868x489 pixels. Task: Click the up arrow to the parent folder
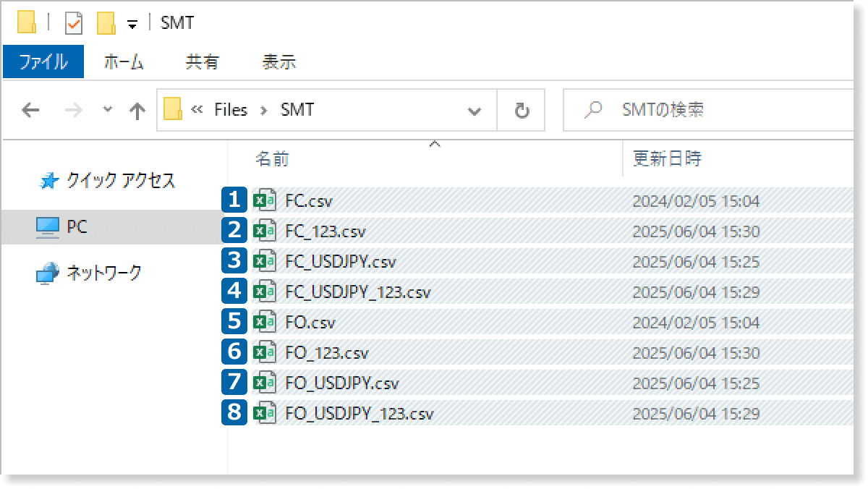click(137, 111)
